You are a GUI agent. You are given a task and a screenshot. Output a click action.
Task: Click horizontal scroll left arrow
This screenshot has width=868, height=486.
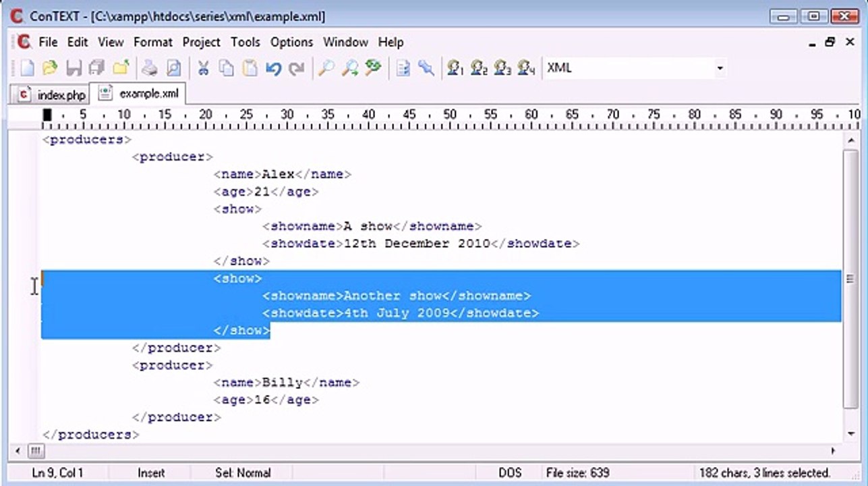18,451
